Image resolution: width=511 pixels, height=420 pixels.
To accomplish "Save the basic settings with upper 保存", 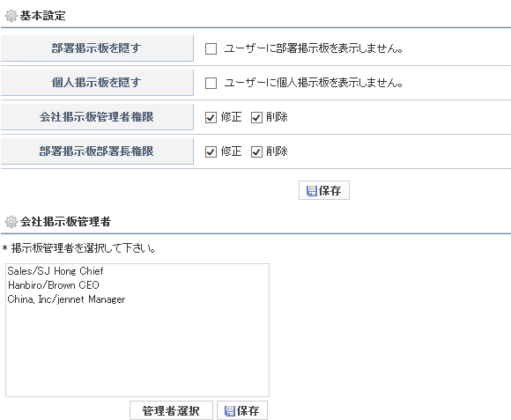I will (x=324, y=190).
